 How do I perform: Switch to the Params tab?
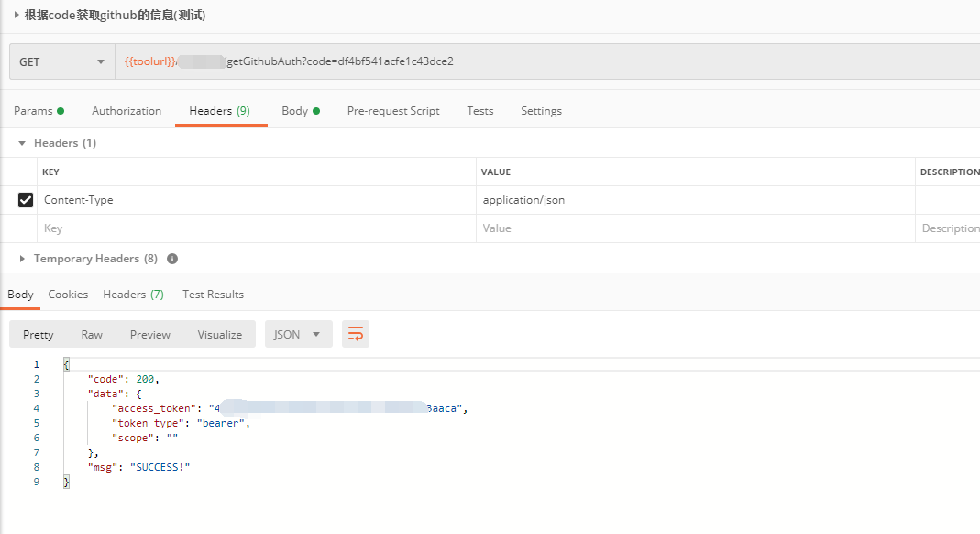pyautogui.click(x=39, y=111)
